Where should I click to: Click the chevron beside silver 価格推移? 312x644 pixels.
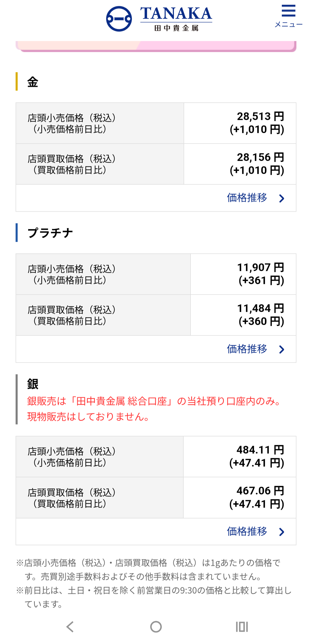(282, 532)
